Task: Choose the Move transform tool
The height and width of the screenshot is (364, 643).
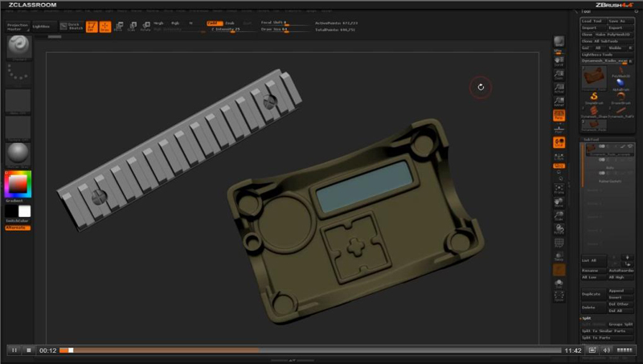Action: (119, 27)
